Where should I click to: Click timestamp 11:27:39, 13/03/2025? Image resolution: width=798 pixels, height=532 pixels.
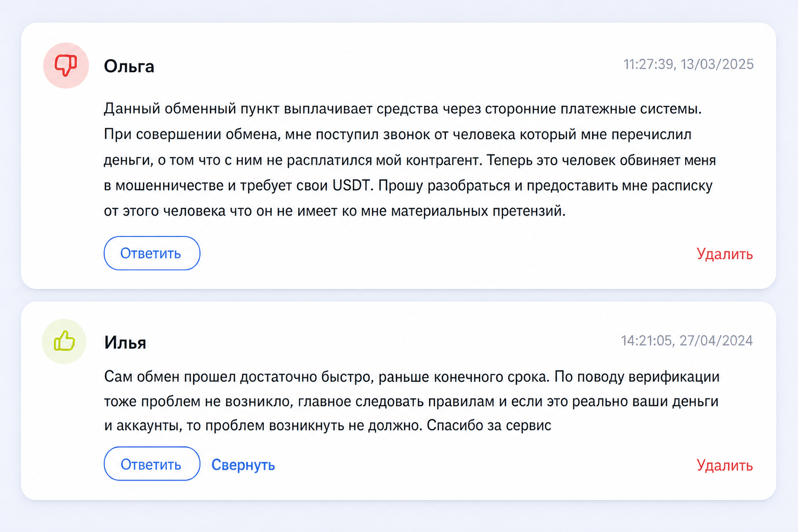tap(688, 64)
